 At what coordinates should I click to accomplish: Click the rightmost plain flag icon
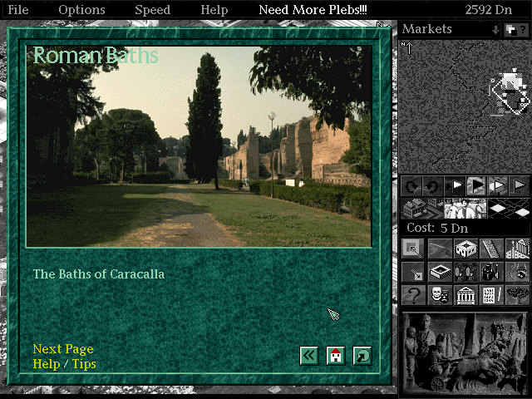coord(519,186)
